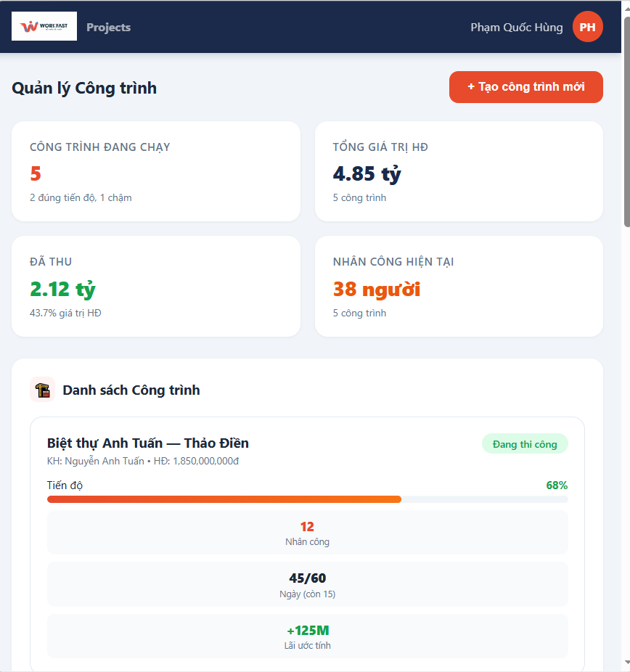Click the Danh sách Công trình heading
Screen dimensions: 630x672
(x=131, y=390)
